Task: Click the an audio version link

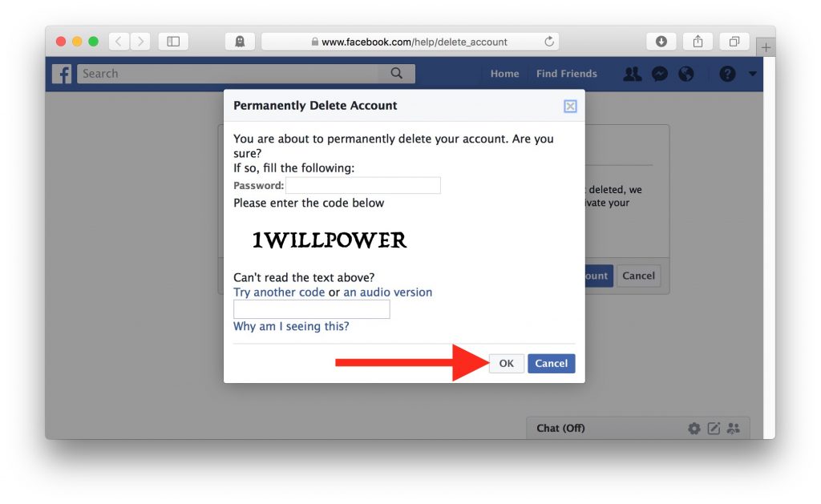Action: 388,292
